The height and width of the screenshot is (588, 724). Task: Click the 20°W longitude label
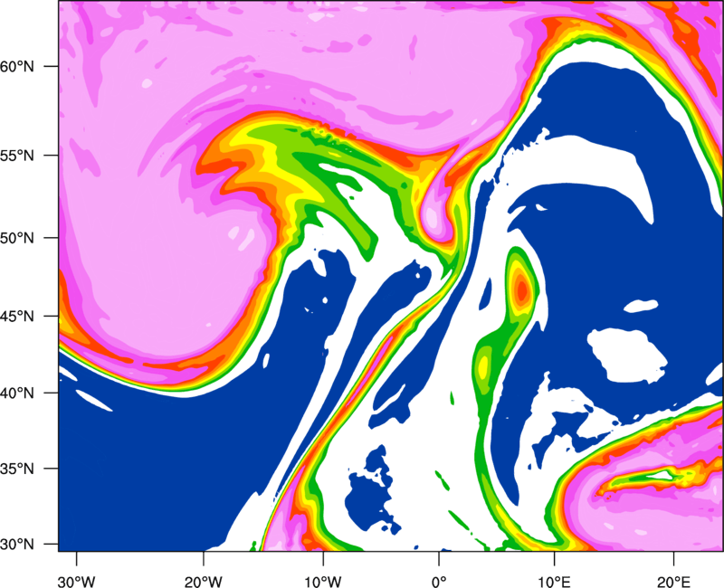(203, 582)
